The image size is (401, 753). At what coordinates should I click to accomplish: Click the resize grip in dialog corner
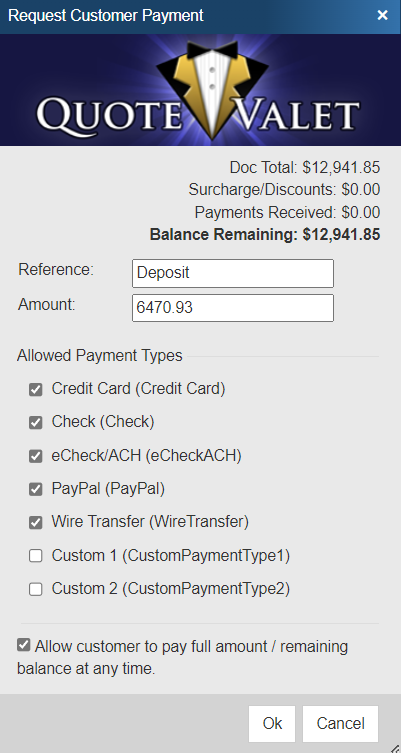pos(395,747)
